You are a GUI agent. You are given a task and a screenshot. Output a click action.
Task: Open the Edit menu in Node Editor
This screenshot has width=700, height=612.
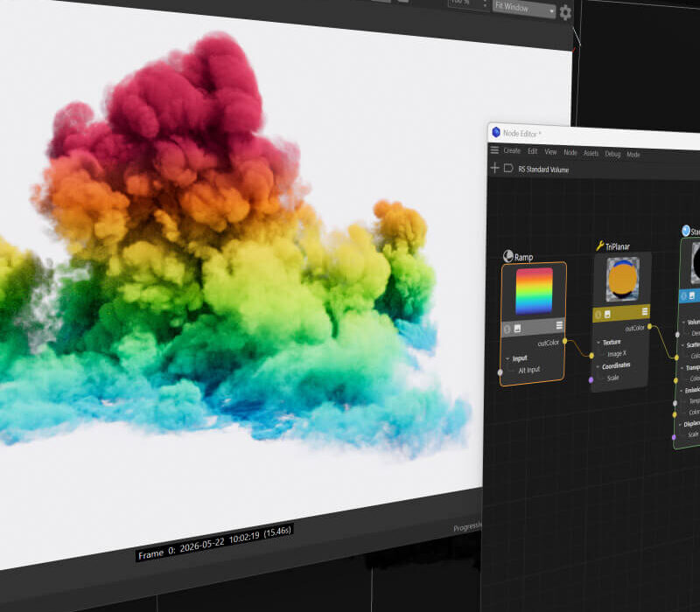click(533, 151)
